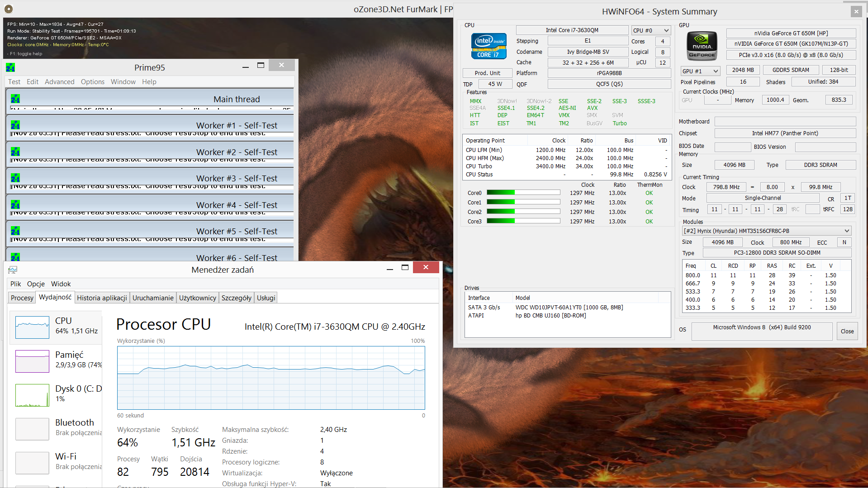This screenshot has height=488, width=868.
Task: Switch to the Procesy tab
Action: [x=22, y=298]
